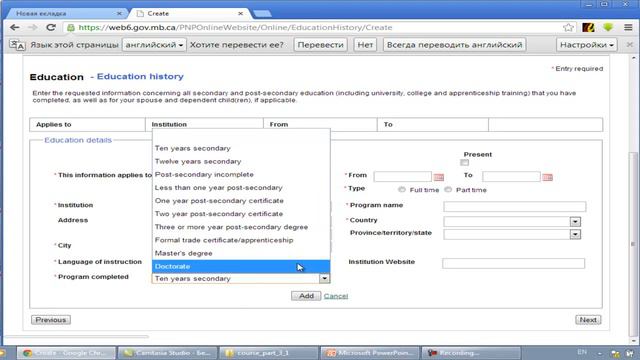Select Three or more year post-secondary degree

pos(241,227)
